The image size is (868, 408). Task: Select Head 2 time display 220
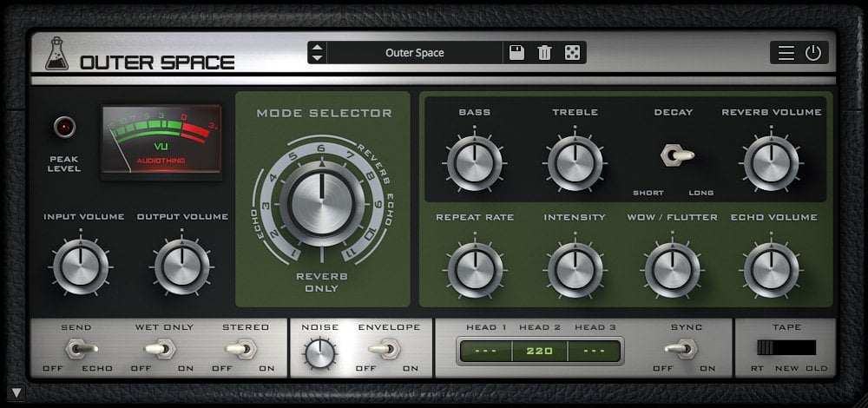(540, 351)
